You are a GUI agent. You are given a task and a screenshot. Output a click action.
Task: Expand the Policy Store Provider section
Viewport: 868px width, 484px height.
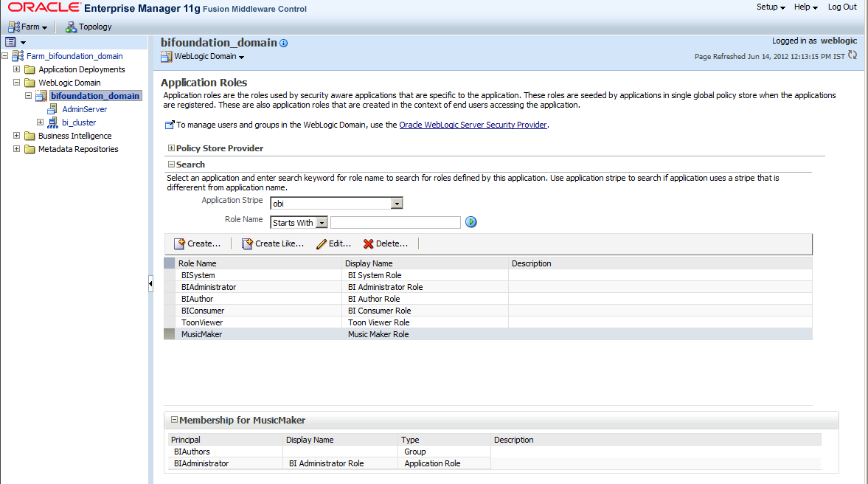[x=171, y=148]
